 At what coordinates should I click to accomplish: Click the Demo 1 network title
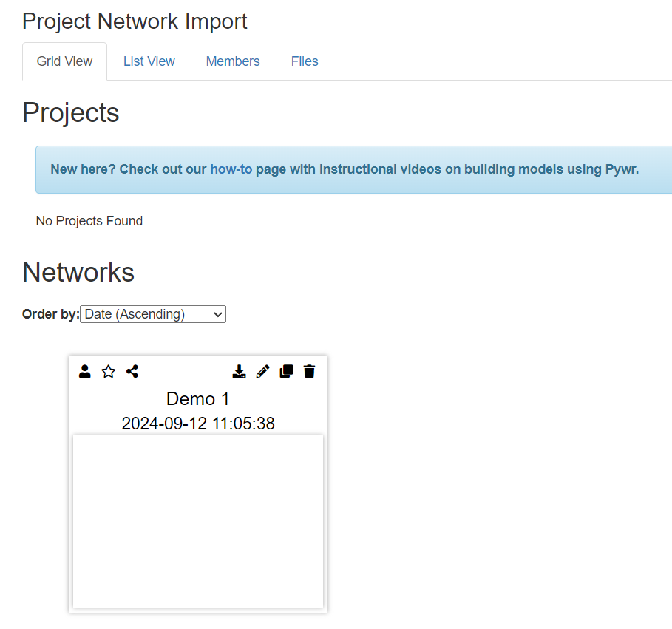198,399
